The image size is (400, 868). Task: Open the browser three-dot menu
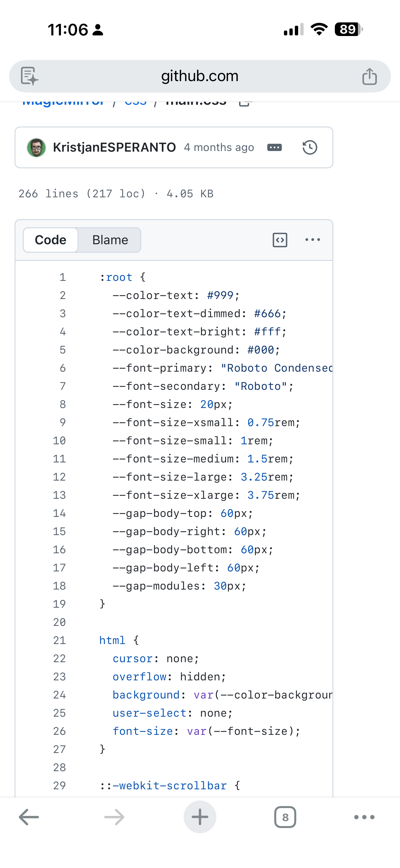(364, 817)
